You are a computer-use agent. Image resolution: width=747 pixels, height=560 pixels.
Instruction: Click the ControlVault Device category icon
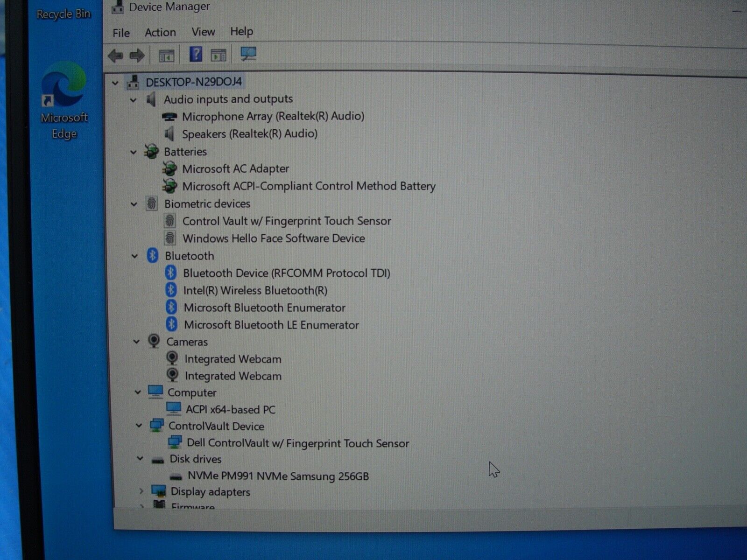pos(156,425)
